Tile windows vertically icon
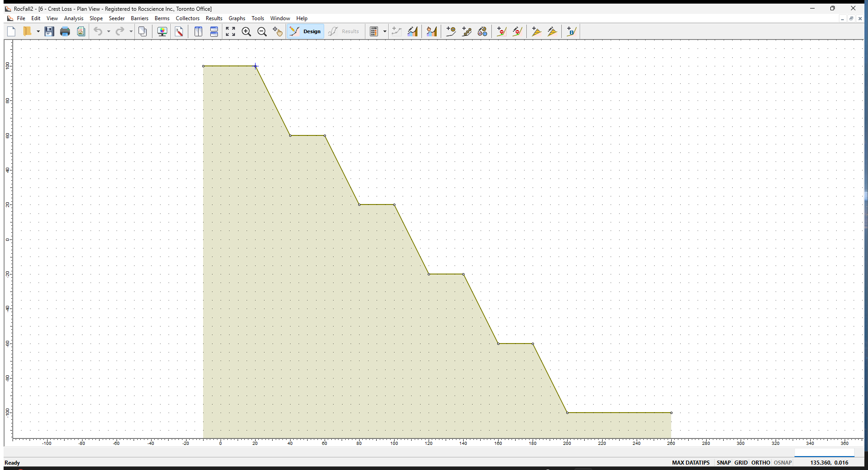868x470 pixels. pos(198,31)
